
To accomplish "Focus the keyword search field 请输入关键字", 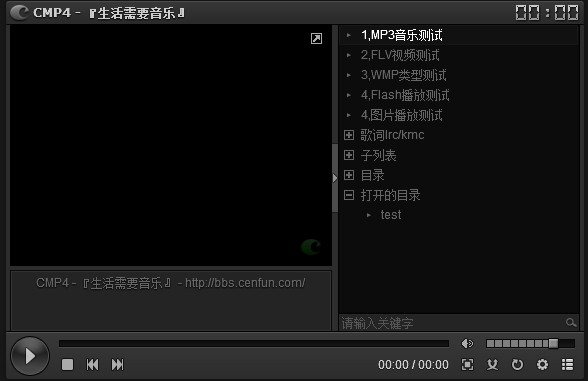I will pos(452,322).
